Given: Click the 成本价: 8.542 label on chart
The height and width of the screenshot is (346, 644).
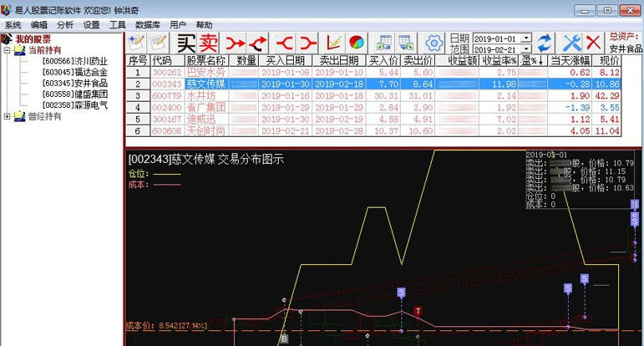Looking at the screenshot, I should [166, 326].
